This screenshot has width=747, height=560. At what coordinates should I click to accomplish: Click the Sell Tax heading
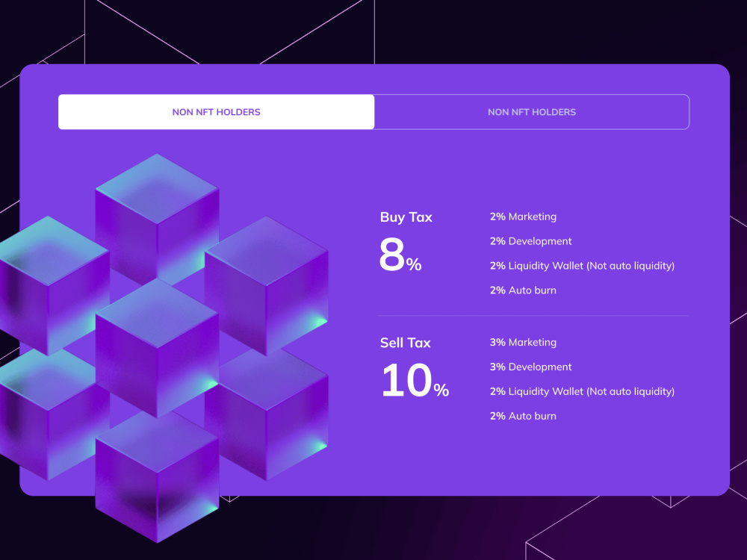point(405,343)
